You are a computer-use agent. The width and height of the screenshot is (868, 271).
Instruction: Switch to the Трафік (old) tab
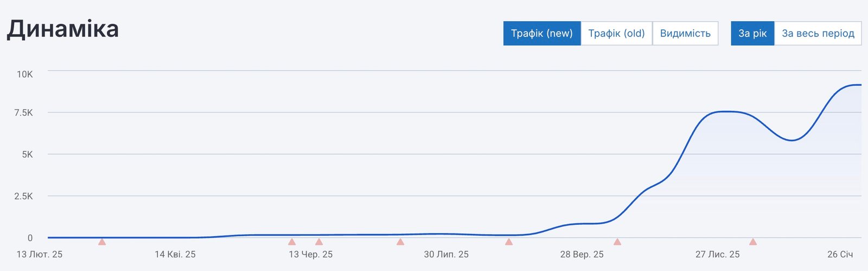(x=616, y=33)
